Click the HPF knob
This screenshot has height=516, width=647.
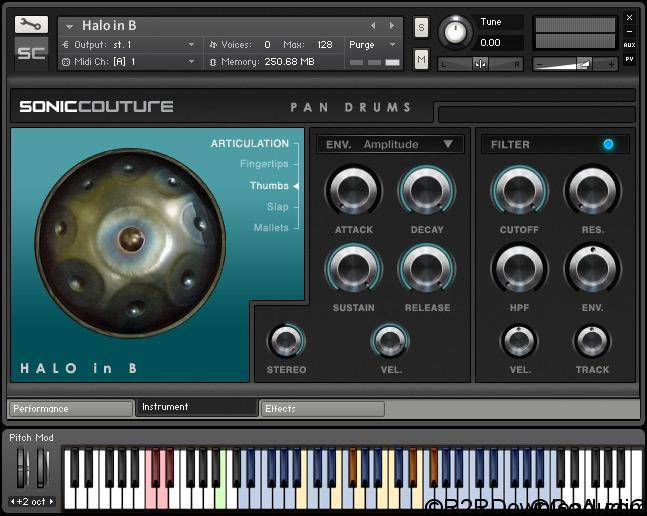pyautogui.click(x=519, y=268)
